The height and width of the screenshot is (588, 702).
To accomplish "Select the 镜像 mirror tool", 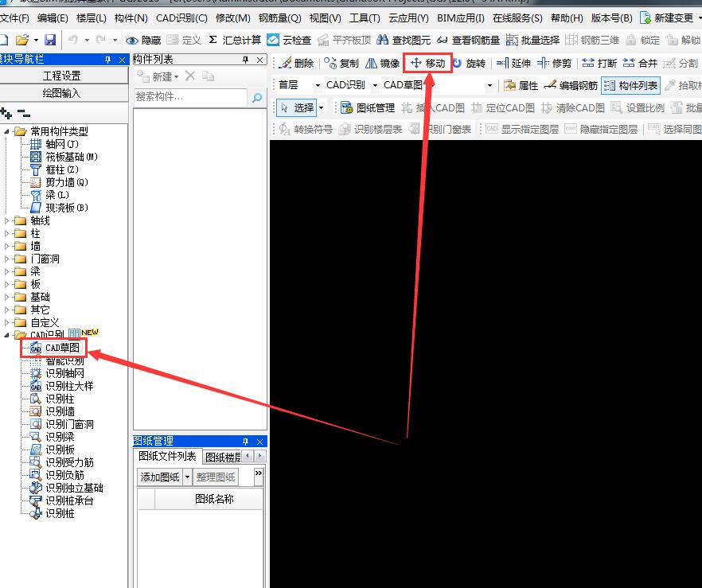I will tap(383, 63).
